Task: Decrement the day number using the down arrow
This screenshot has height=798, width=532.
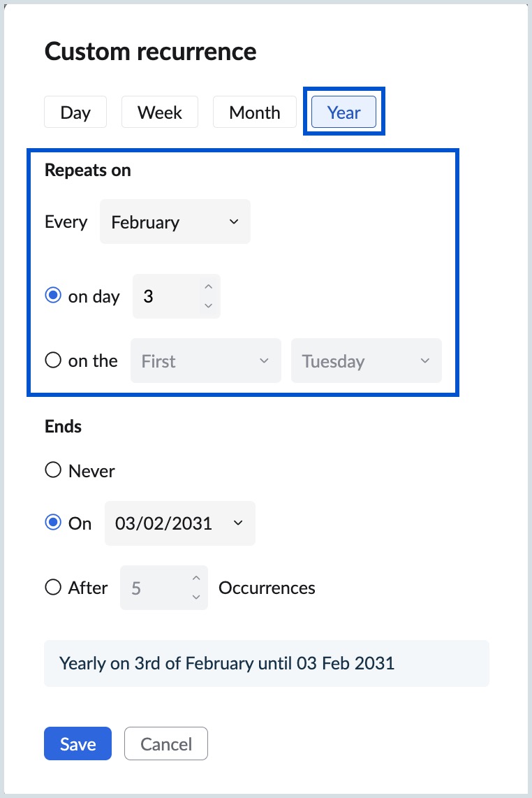Action: 208,306
